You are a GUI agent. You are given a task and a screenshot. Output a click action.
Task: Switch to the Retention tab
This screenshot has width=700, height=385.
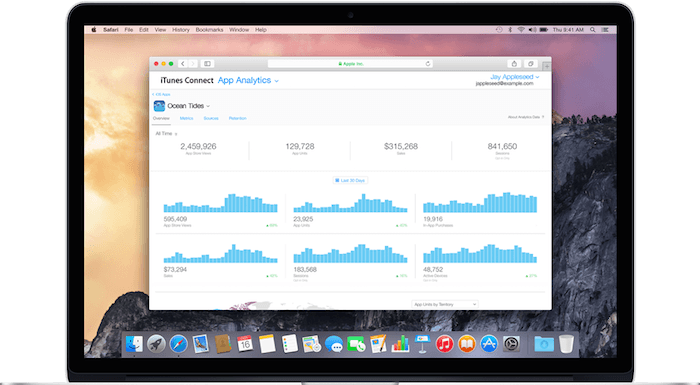tap(238, 118)
